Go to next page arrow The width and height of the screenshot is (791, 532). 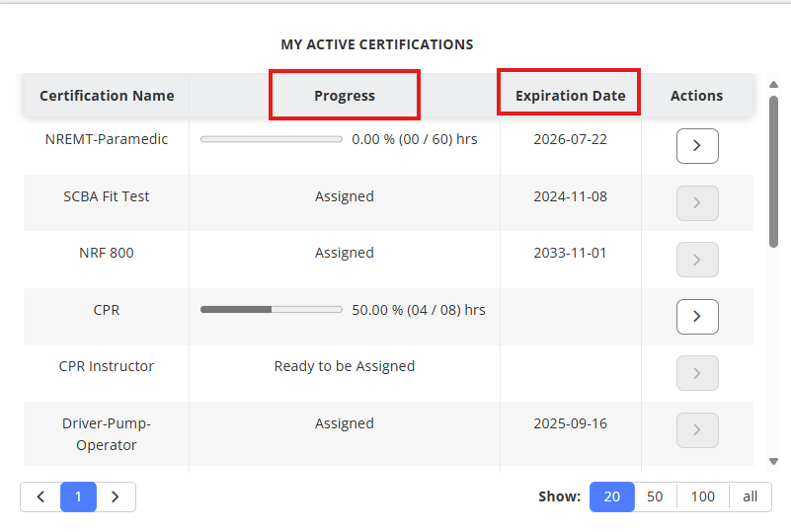pyautogui.click(x=116, y=496)
